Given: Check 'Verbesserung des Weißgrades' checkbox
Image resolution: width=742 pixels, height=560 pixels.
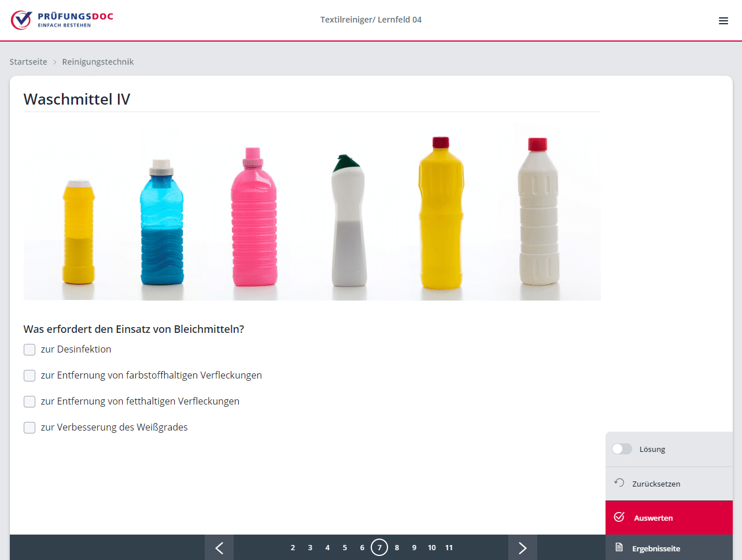Looking at the screenshot, I should (29, 428).
